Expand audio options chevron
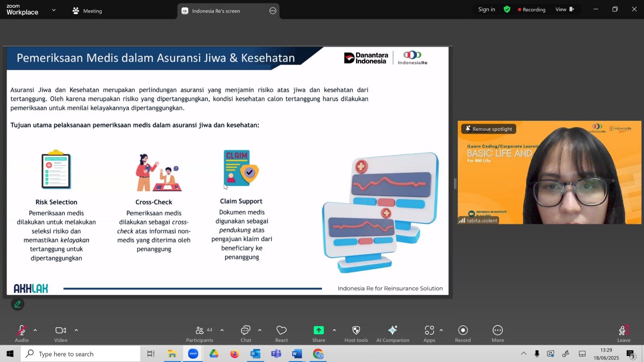Viewport: 644px width, 362px height. click(35, 330)
